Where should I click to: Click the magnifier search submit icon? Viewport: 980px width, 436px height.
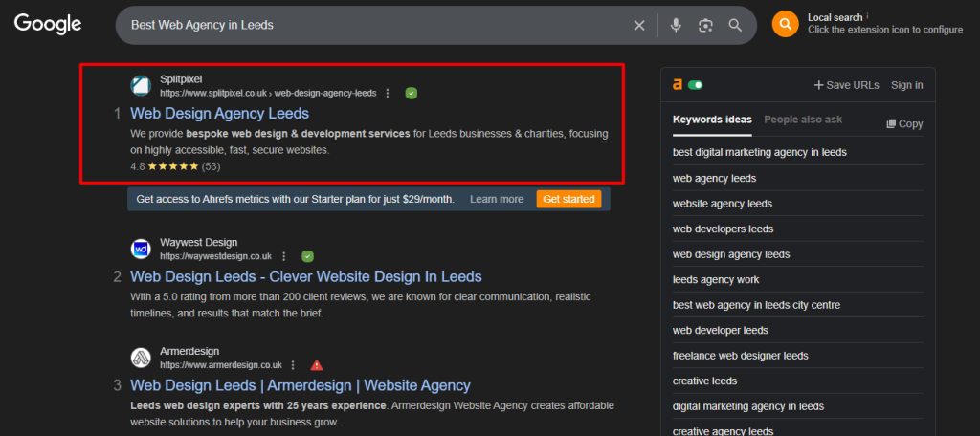(735, 25)
